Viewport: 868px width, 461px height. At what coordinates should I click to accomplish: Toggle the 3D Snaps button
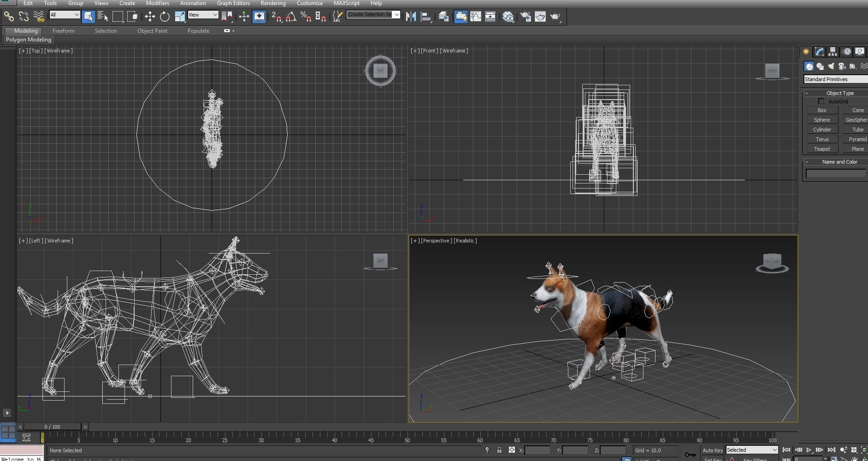click(x=277, y=17)
